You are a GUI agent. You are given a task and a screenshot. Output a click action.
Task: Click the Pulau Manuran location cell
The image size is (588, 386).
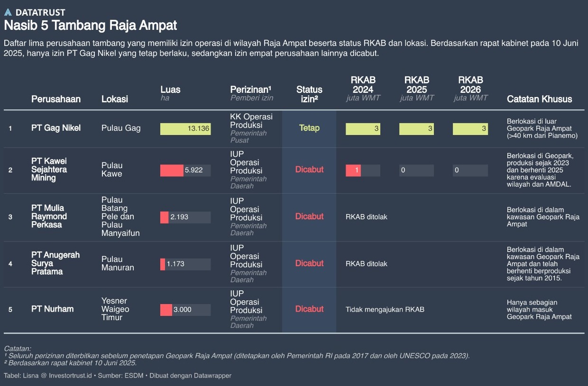point(118,263)
